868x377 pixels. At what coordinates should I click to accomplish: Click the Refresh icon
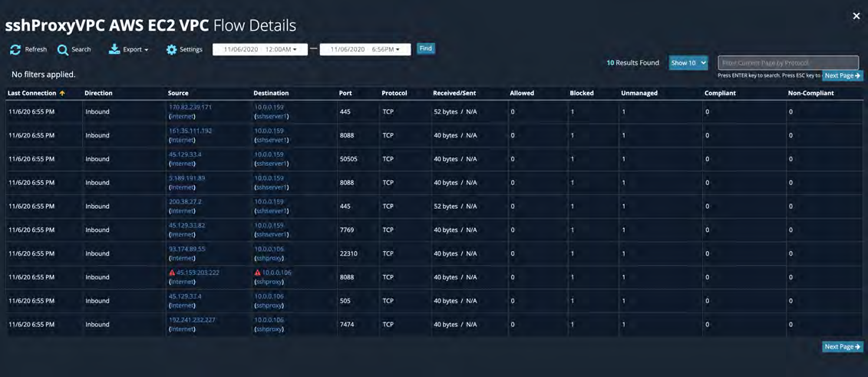pyautogui.click(x=15, y=50)
